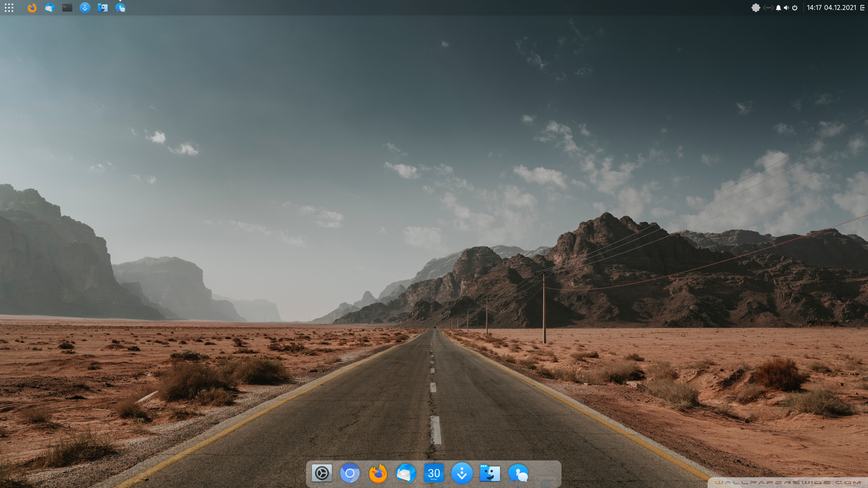The height and width of the screenshot is (488, 868).
Task: Launch Chromium browser from the dock
Action: [x=350, y=473]
